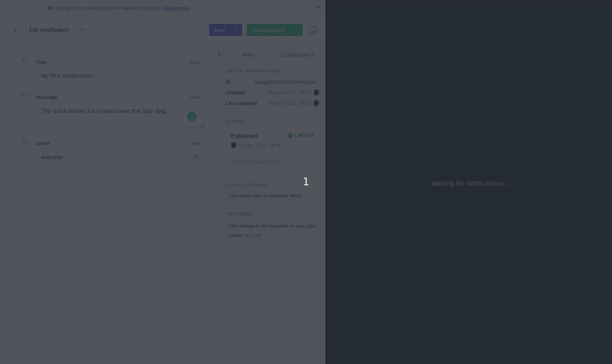
Task: Open the Save button dropdown arrow
Action: point(236,30)
